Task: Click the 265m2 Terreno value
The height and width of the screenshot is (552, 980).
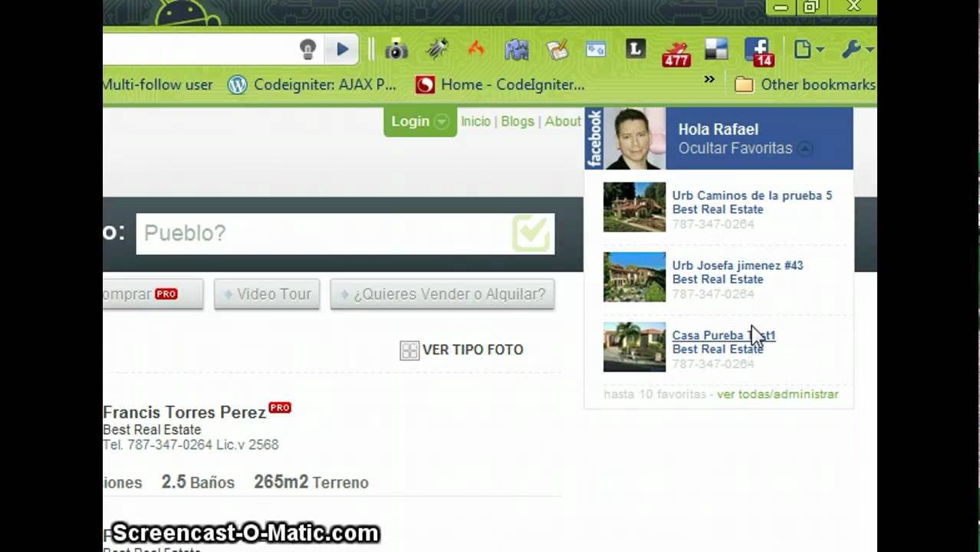Action: tap(311, 482)
